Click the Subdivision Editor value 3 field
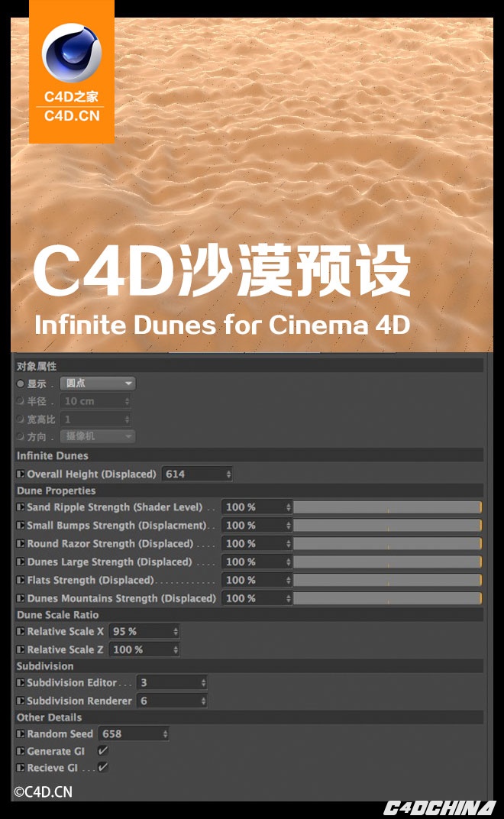Screen dimensions: 504x819 [x=172, y=682]
